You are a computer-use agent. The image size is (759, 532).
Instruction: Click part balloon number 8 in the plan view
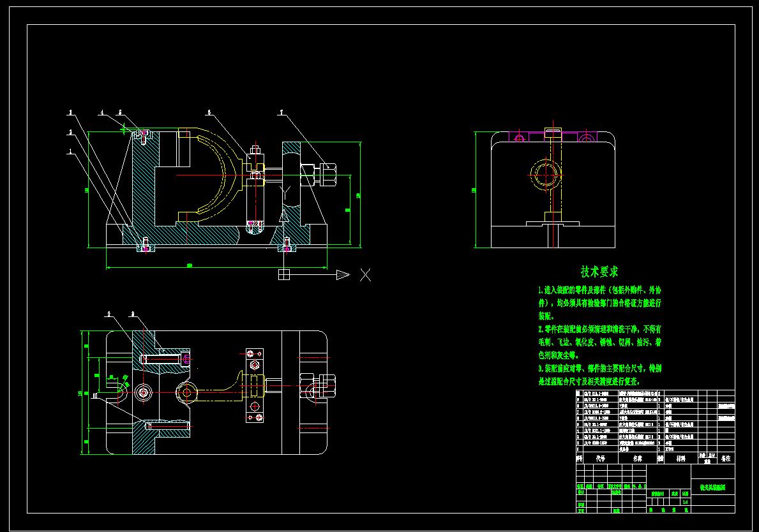pos(133,314)
